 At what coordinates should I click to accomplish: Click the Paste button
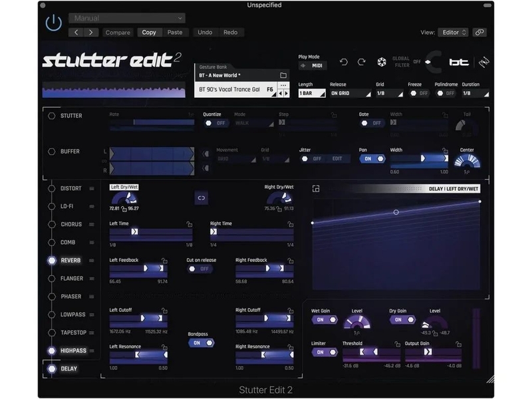click(175, 32)
